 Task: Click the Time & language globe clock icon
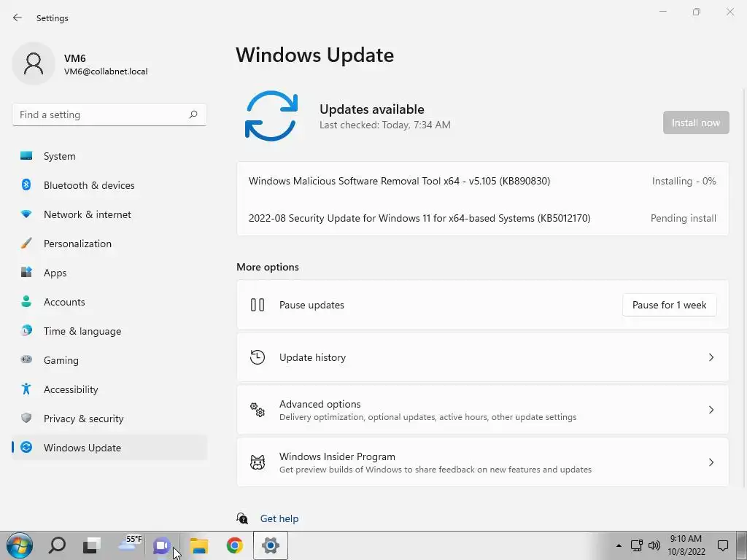click(x=26, y=330)
